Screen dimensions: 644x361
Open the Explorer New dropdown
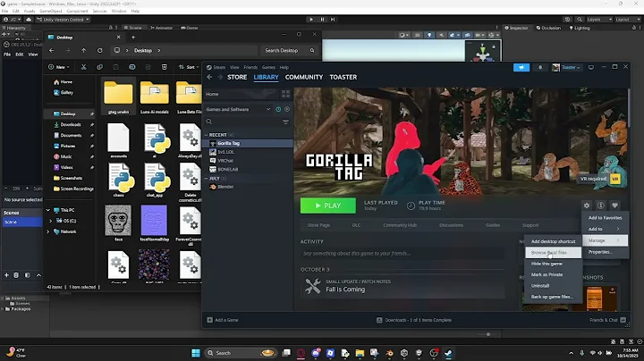59,67
